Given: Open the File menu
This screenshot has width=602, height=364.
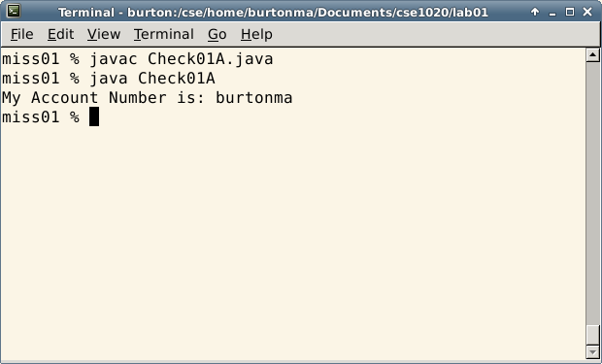Looking at the screenshot, I should [22, 35].
